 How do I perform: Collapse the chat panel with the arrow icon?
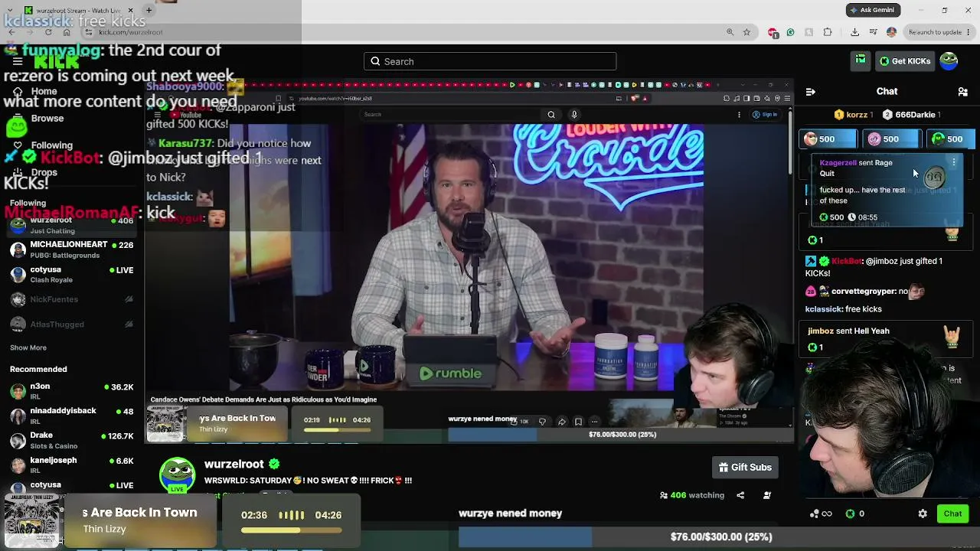(x=811, y=92)
